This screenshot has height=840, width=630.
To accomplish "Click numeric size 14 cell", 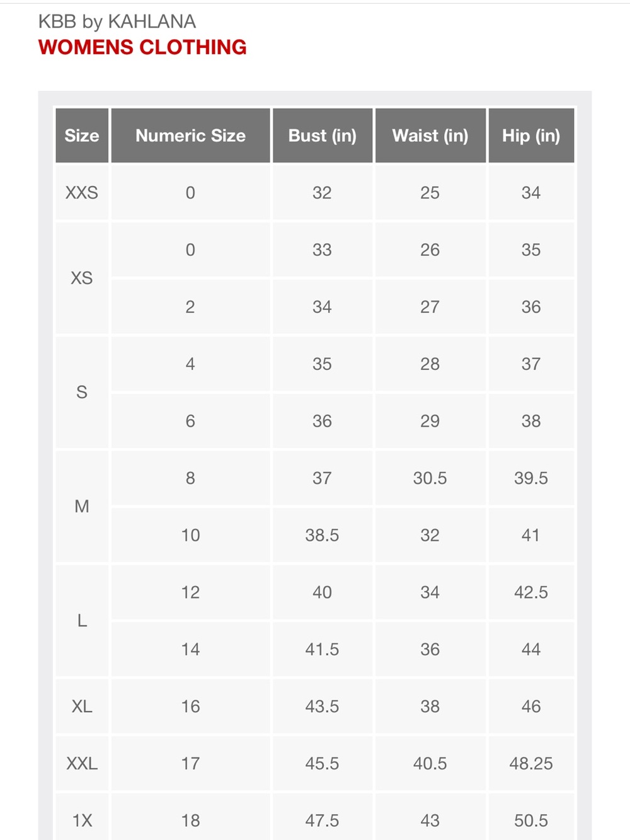I will (x=190, y=650).
